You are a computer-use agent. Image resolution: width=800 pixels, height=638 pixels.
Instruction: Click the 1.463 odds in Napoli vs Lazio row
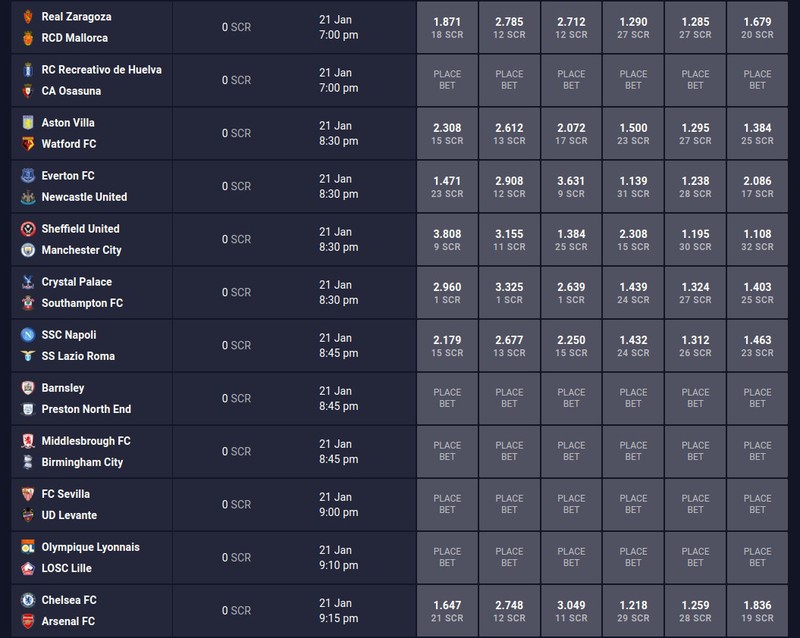757,346
